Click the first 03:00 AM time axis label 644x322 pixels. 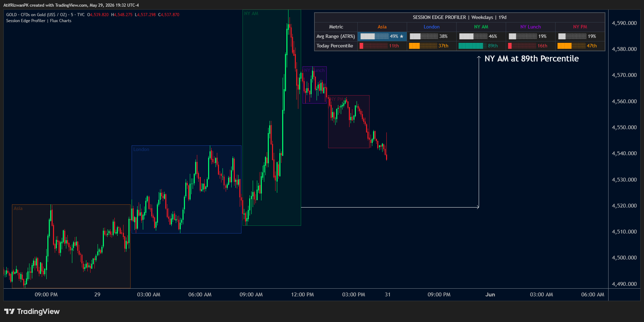point(149,295)
